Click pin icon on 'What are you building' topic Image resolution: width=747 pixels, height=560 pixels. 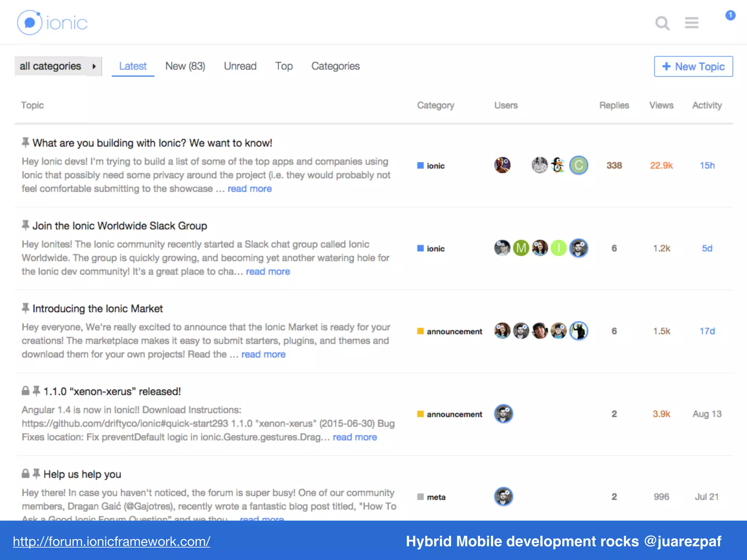coord(25,142)
